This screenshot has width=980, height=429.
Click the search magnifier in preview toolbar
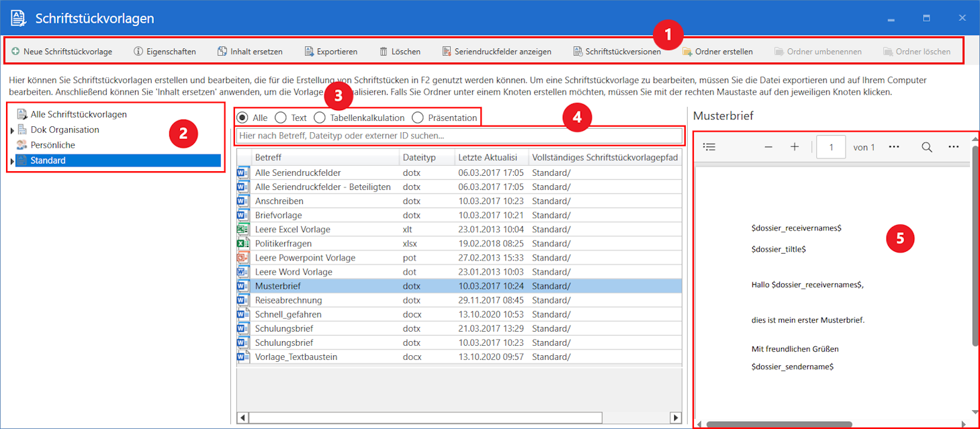(x=926, y=147)
